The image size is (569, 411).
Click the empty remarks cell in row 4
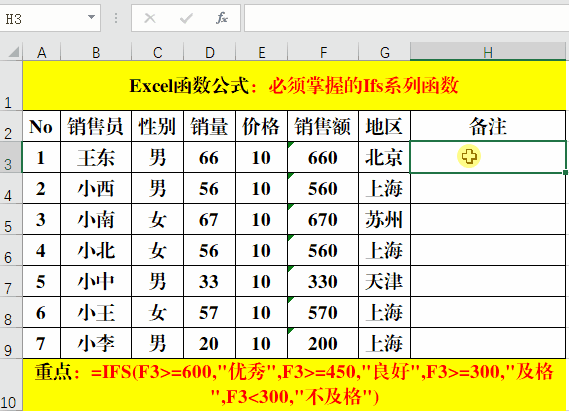[488, 188]
